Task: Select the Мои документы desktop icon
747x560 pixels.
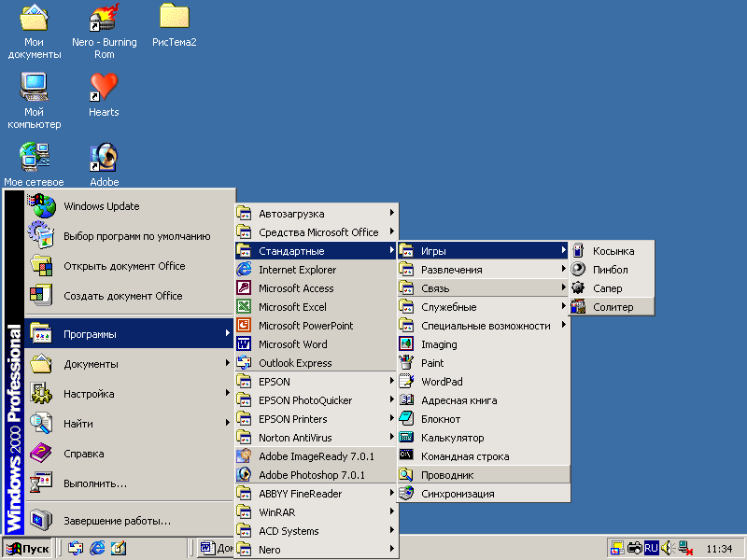Action: tap(34, 31)
